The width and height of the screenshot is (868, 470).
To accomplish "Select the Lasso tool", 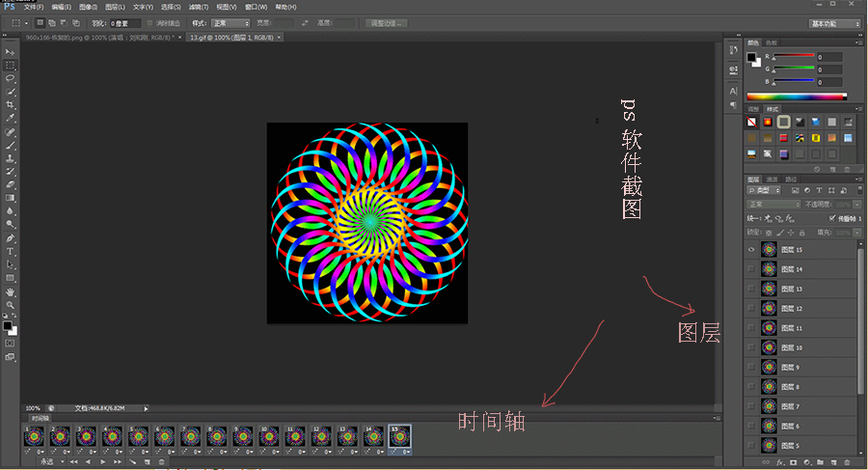I will pyautogui.click(x=11, y=78).
